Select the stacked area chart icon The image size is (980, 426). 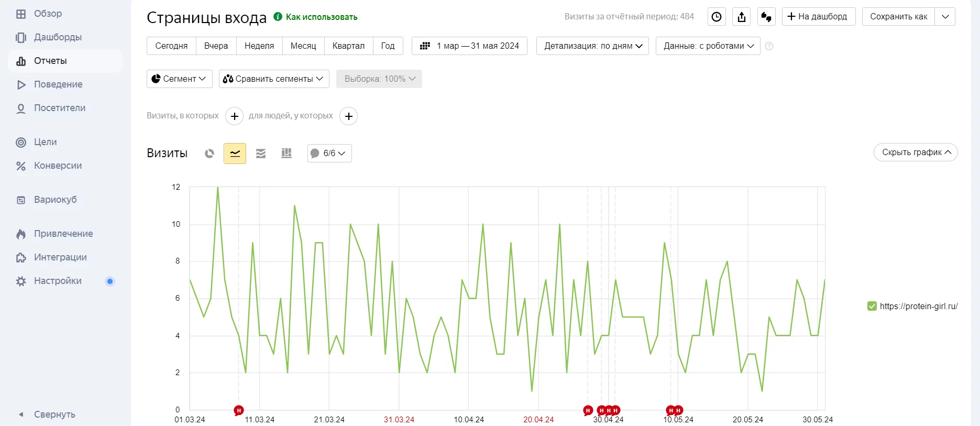coord(260,154)
